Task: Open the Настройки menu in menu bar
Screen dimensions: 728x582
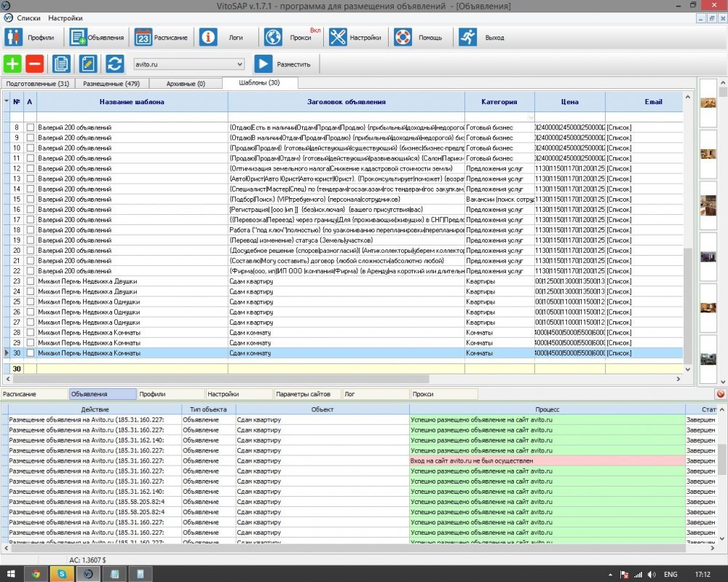Action: click(65, 17)
